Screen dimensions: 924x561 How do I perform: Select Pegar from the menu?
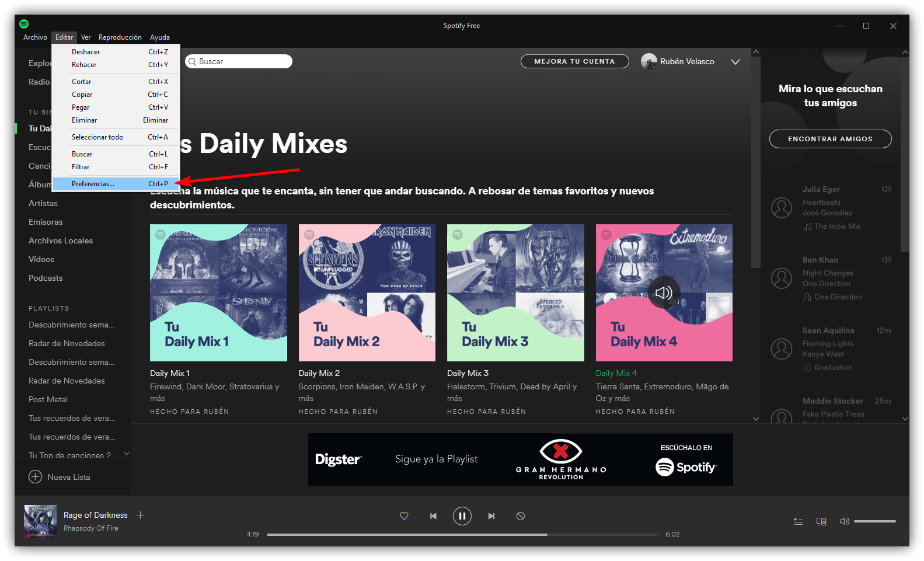116,107
